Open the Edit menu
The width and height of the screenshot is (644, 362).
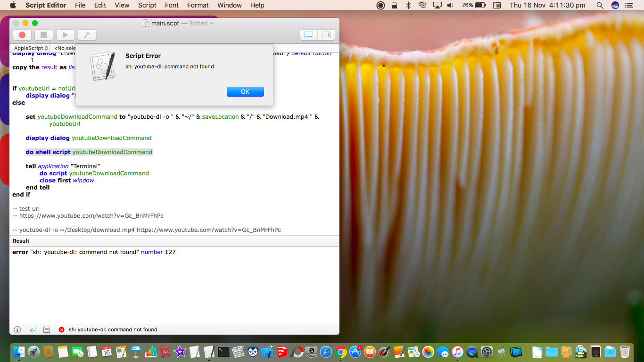pyautogui.click(x=100, y=5)
